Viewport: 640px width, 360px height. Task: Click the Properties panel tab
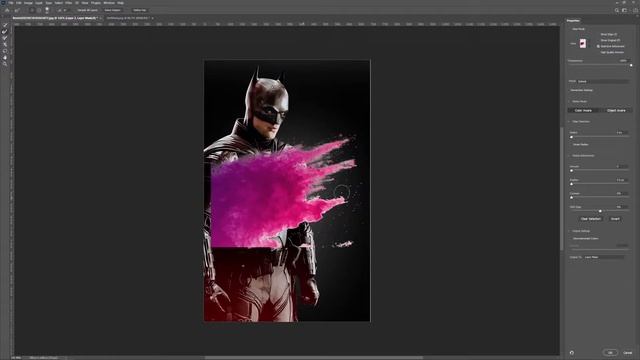[573, 20]
